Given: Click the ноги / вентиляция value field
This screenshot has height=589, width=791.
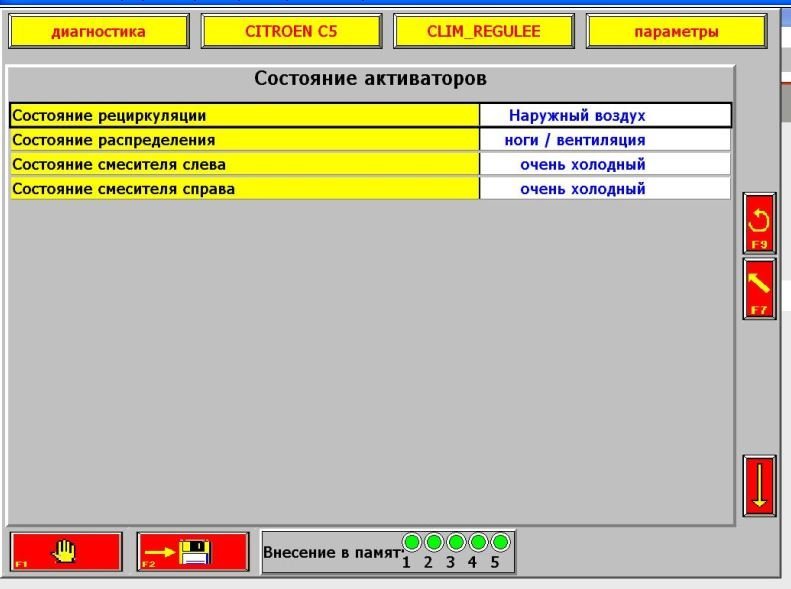Looking at the screenshot, I should (x=605, y=140).
